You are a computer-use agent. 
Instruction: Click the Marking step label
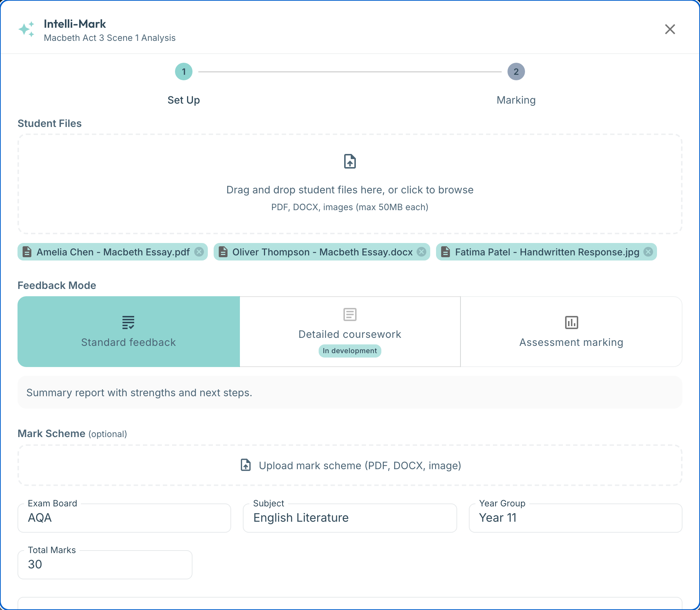tap(516, 100)
